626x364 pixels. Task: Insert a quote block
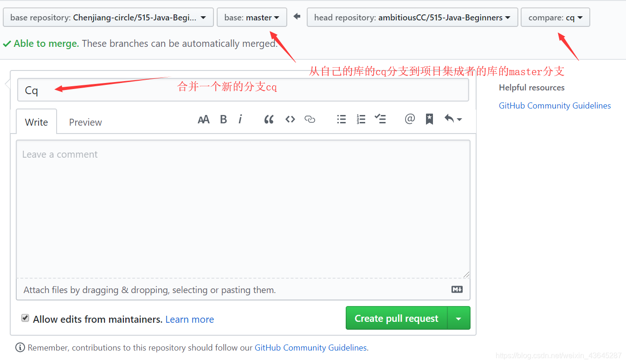pyautogui.click(x=269, y=119)
